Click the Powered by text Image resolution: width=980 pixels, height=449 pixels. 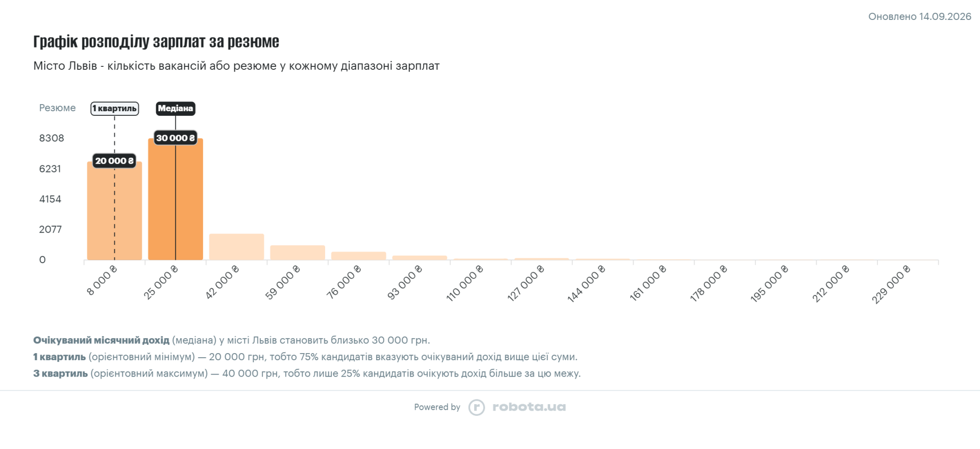[437, 407]
